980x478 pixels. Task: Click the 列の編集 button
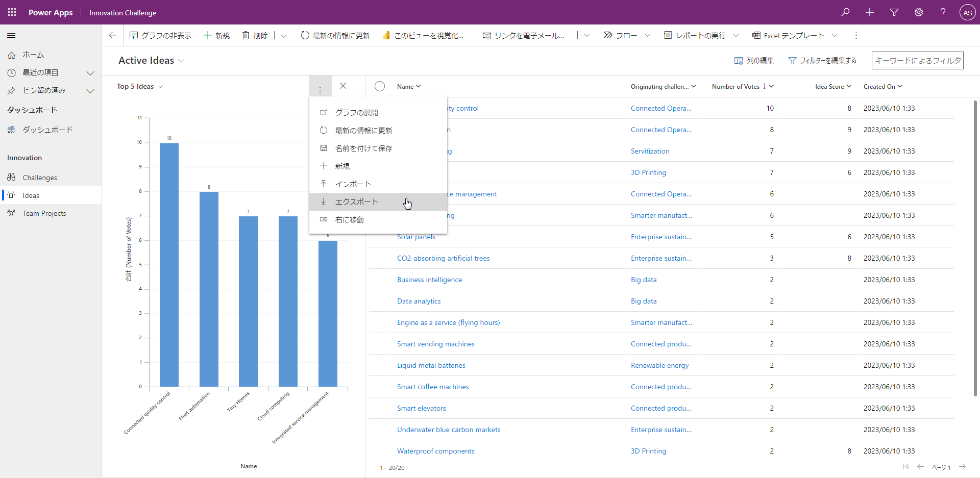(x=754, y=60)
